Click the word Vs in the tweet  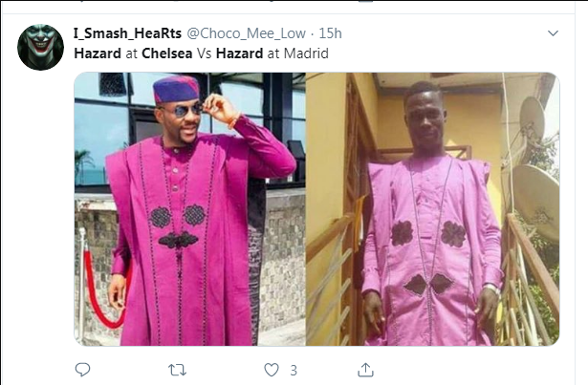coord(204,53)
